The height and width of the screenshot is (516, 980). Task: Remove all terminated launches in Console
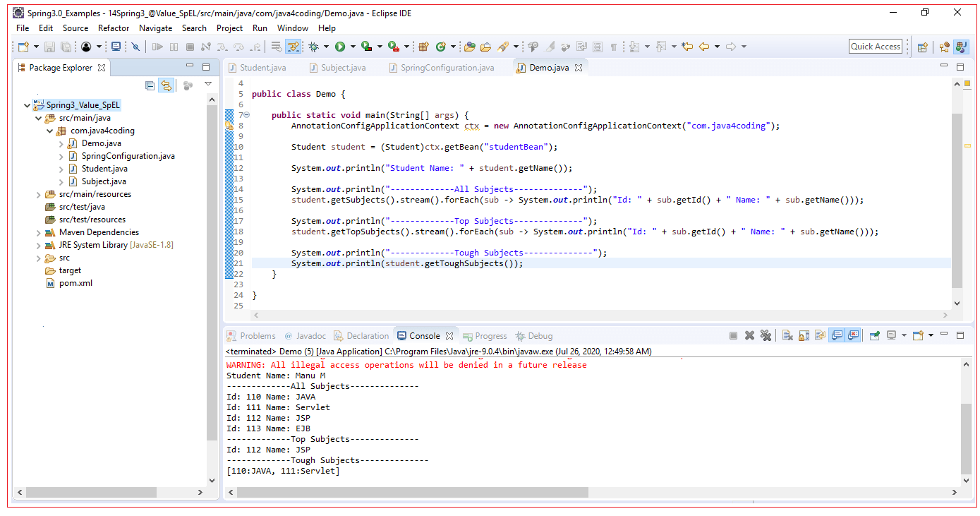coord(766,335)
